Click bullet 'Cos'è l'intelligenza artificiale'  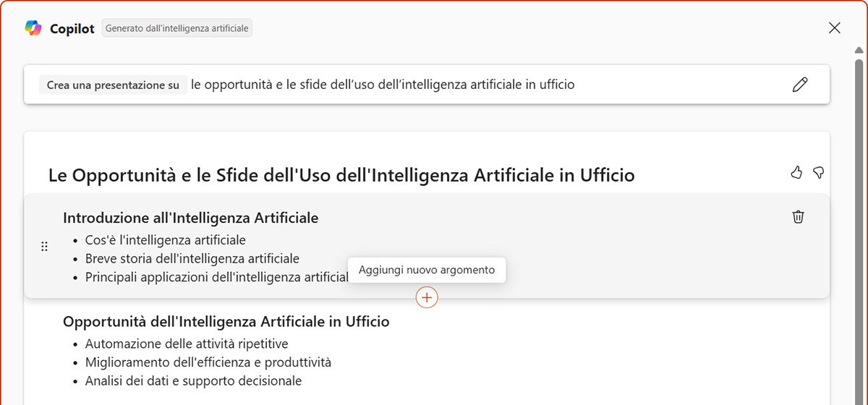pyautogui.click(x=165, y=240)
